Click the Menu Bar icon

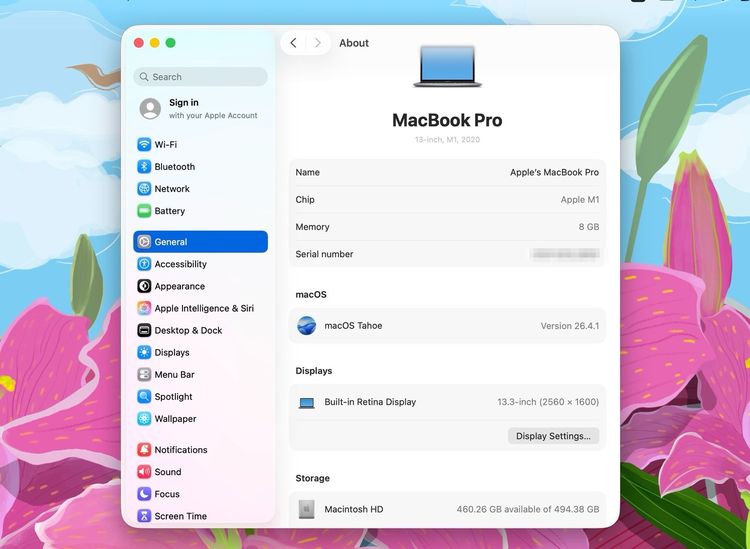(x=144, y=374)
